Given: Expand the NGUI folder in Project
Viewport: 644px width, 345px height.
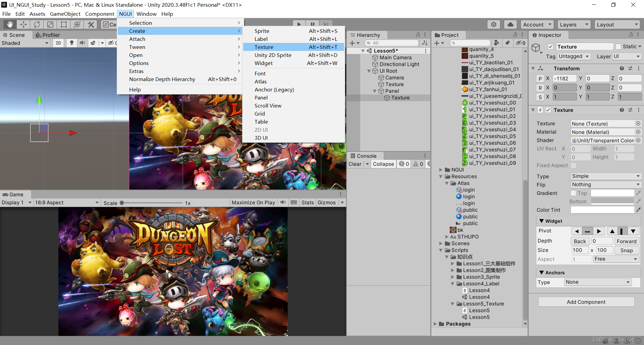Looking at the screenshot, I should pyautogui.click(x=441, y=170).
